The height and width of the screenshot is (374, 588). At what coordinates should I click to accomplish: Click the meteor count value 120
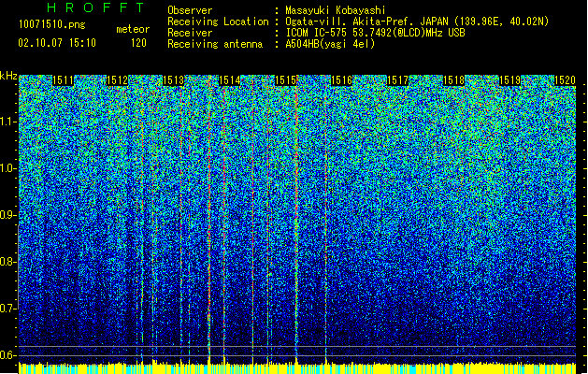(138, 43)
